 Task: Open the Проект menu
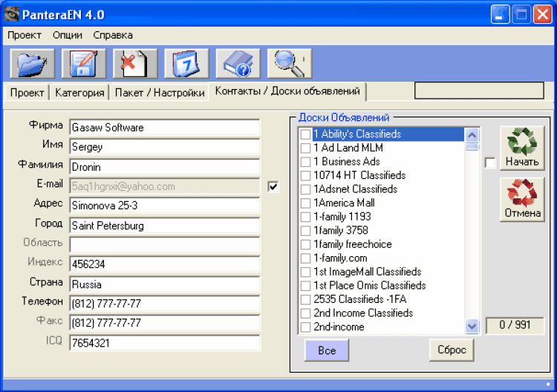[x=25, y=35]
